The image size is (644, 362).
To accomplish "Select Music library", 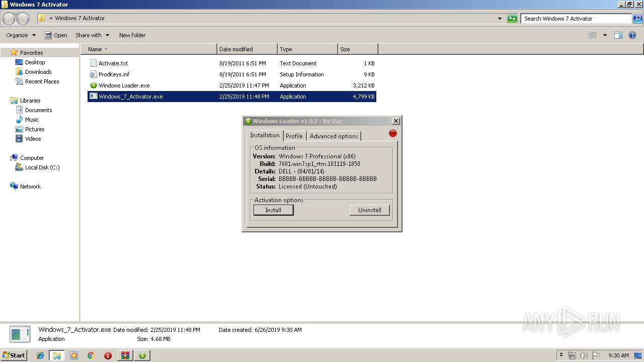I will click(32, 120).
